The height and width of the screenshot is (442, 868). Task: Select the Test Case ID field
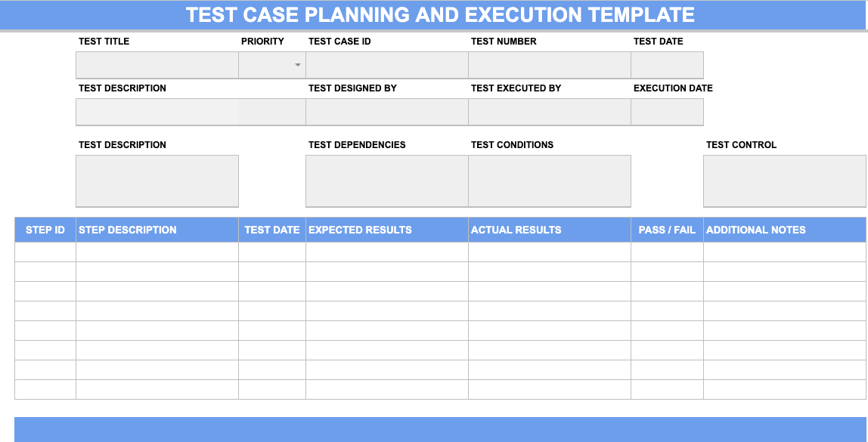(x=386, y=65)
